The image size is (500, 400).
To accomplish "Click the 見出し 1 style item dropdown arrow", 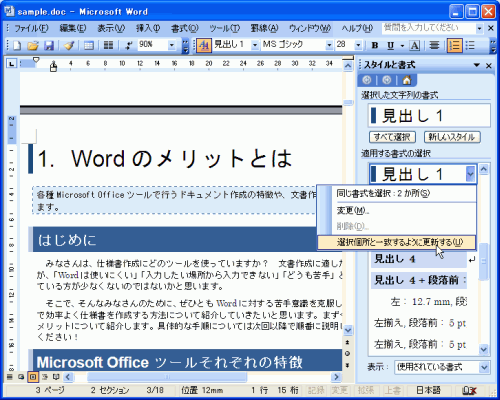I will [x=470, y=174].
